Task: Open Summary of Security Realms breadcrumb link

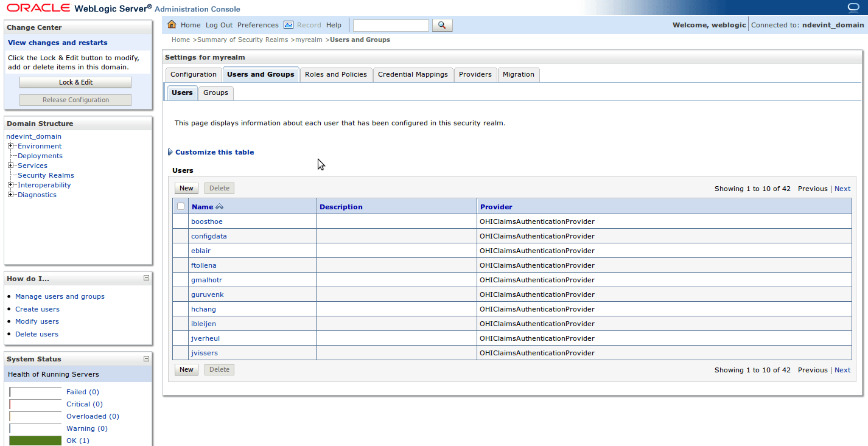Action: coord(243,40)
